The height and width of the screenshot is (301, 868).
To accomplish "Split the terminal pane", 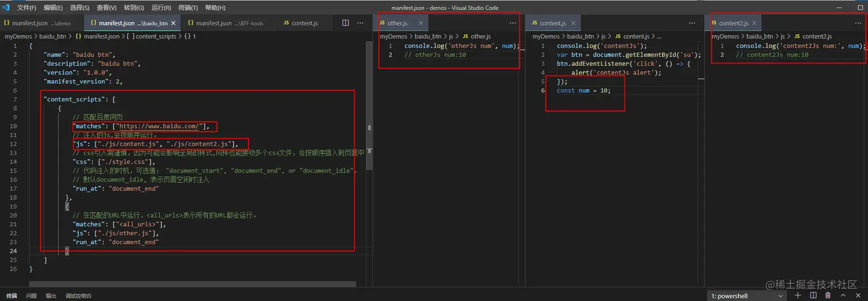I will (x=813, y=295).
